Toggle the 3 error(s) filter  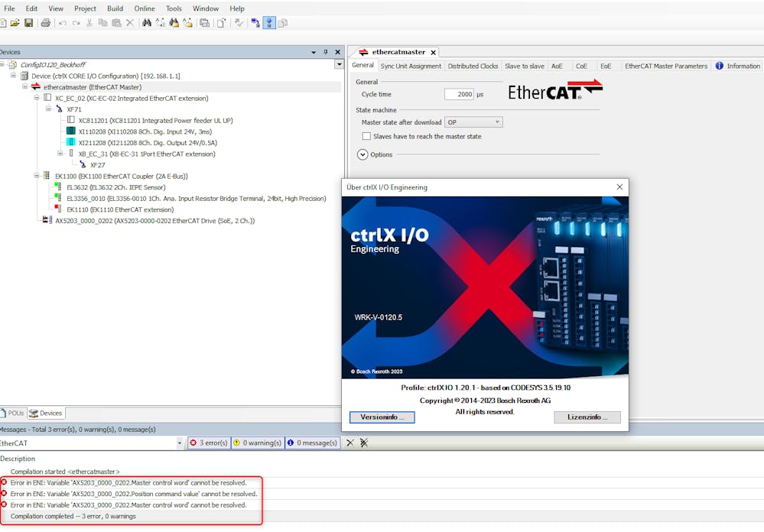[209, 443]
